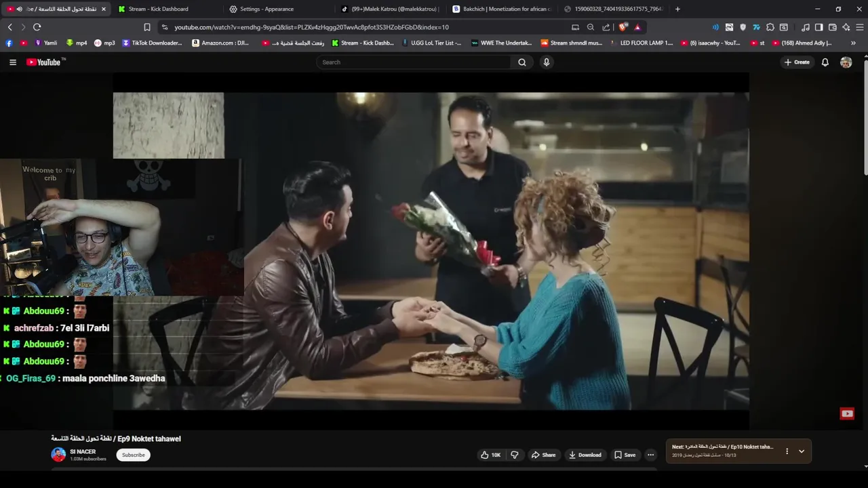Show more bookmarks with the chevron
This screenshot has width=868, height=488.
[x=853, y=43]
